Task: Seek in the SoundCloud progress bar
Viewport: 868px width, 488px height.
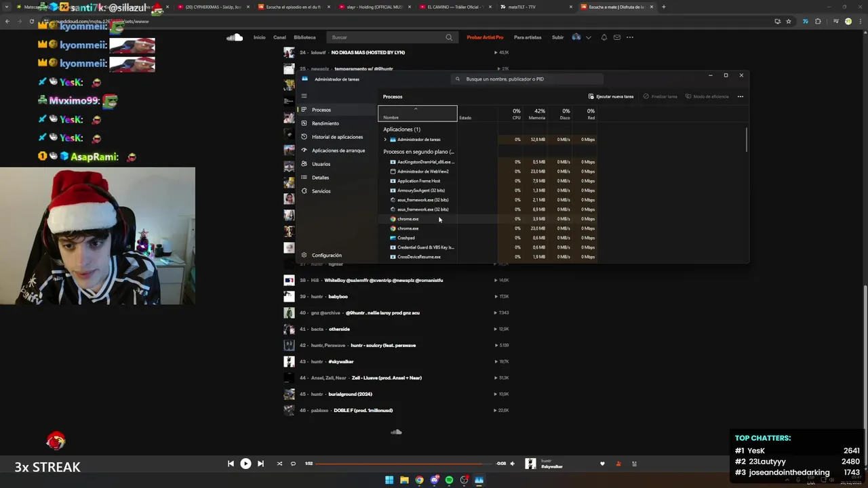Action: (x=404, y=464)
